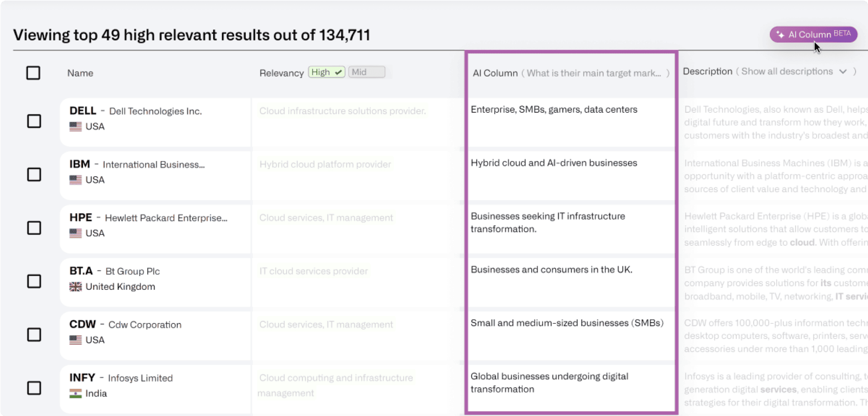Viewport: 868px width, 416px height.
Task: Enable the Mid relevancy filter
Action: coord(366,72)
